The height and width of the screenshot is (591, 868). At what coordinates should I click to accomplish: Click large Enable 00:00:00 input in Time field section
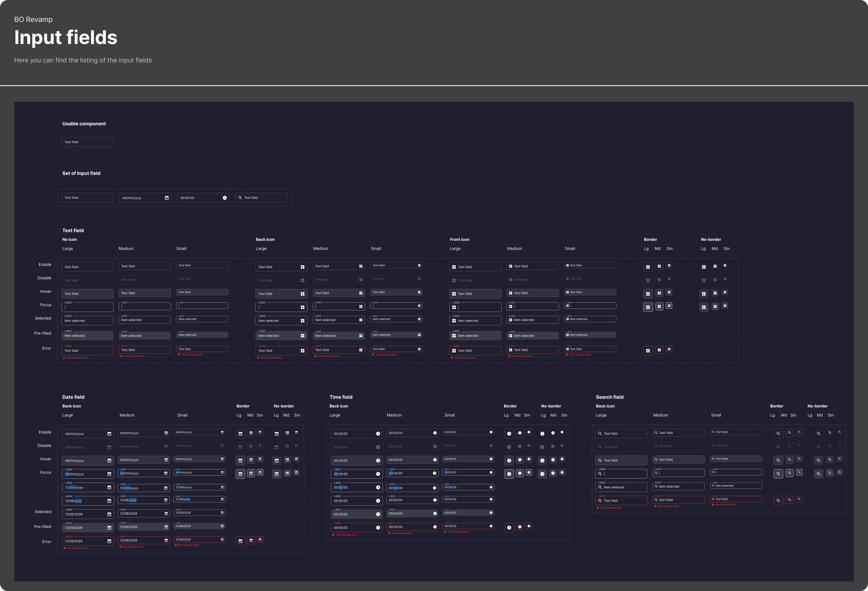[353, 434]
